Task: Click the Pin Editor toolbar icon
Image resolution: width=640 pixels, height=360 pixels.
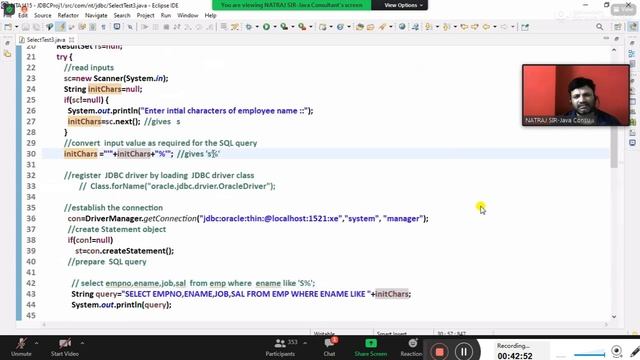Action: [x=525, y=27]
